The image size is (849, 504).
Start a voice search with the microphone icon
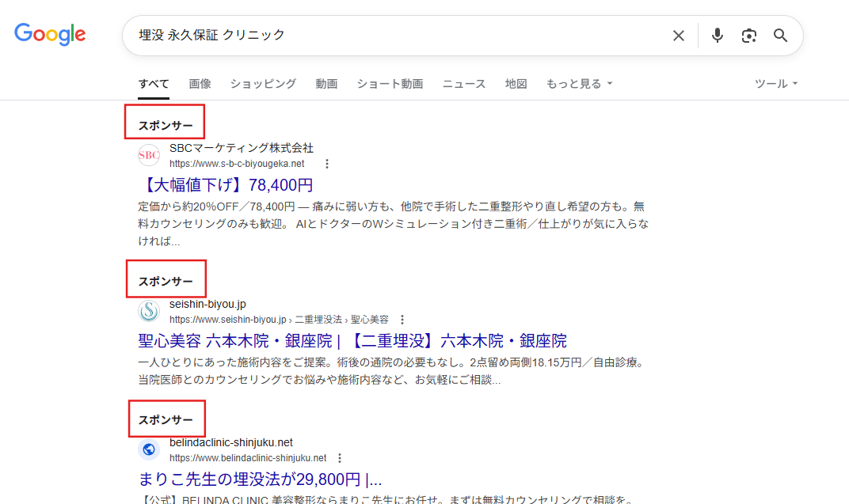point(717,36)
